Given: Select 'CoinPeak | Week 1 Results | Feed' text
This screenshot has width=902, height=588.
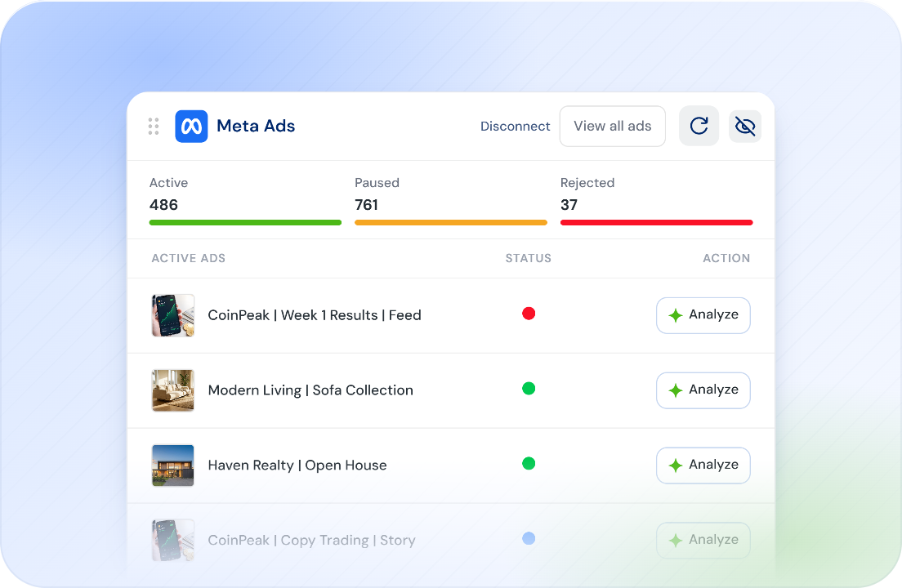Looking at the screenshot, I should tap(315, 315).
